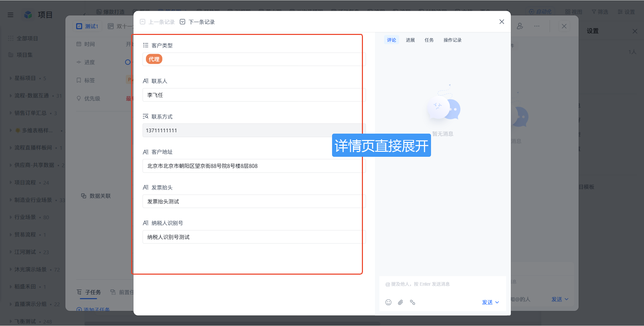644x326 pixels.
Task: Open the 爆款打造 tab in top bar
Action: tap(110, 12)
